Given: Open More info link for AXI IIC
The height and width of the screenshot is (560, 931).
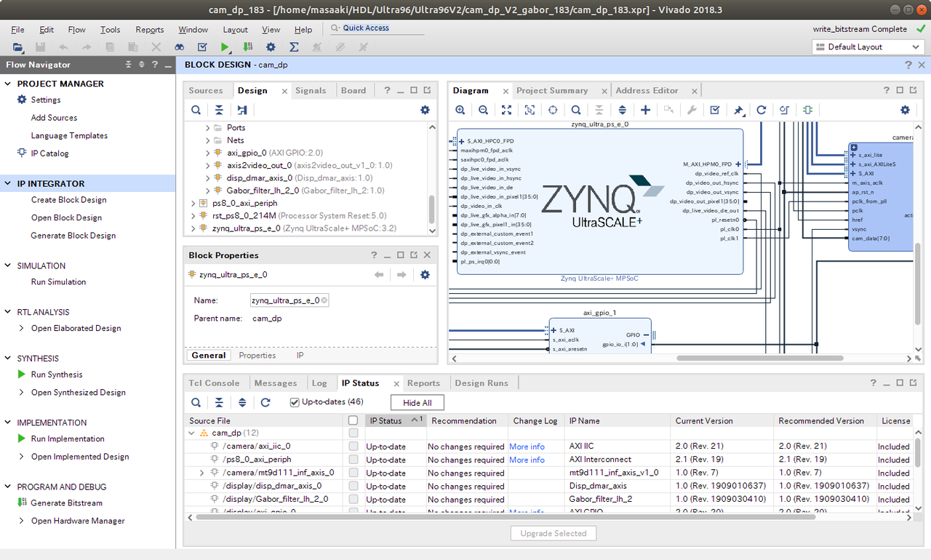Looking at the screenshot, I should point(527,447).
